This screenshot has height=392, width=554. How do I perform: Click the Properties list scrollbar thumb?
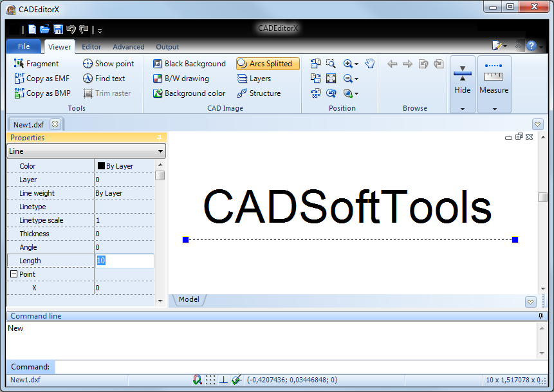coord(160,175)
